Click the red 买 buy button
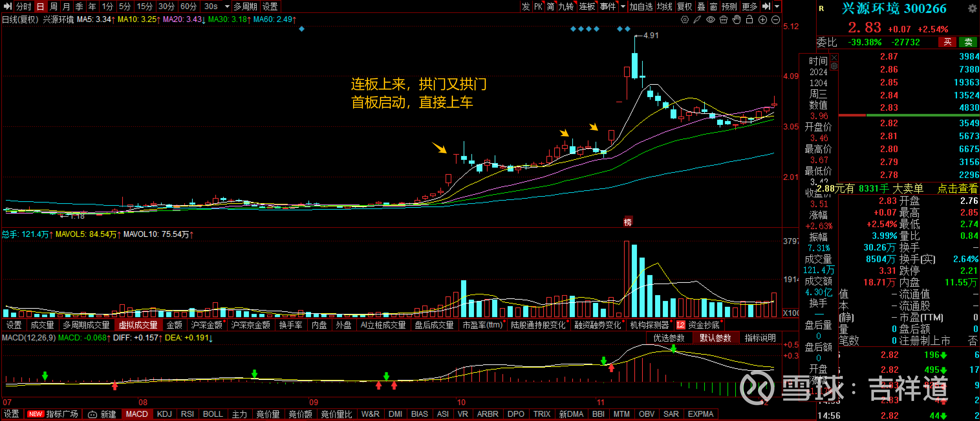This screenshot has height=421, width=980. (947, 42)
